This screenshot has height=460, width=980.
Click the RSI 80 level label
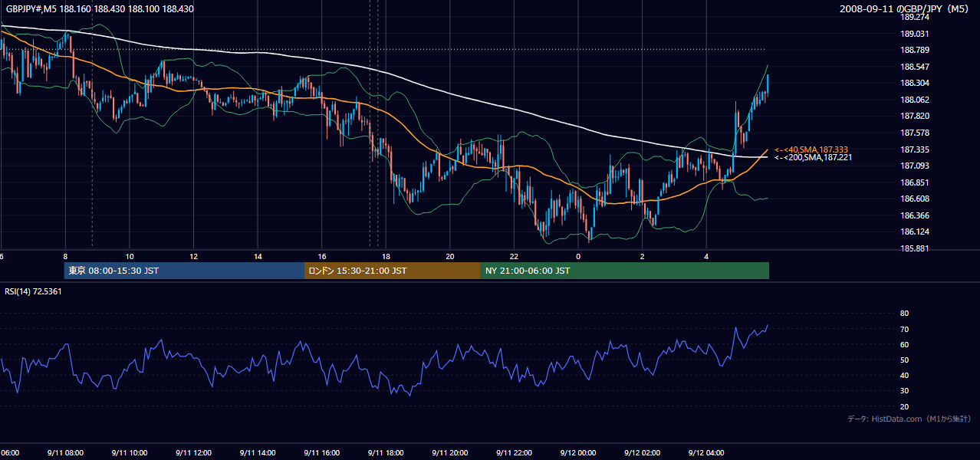click(x=904, y=314)
